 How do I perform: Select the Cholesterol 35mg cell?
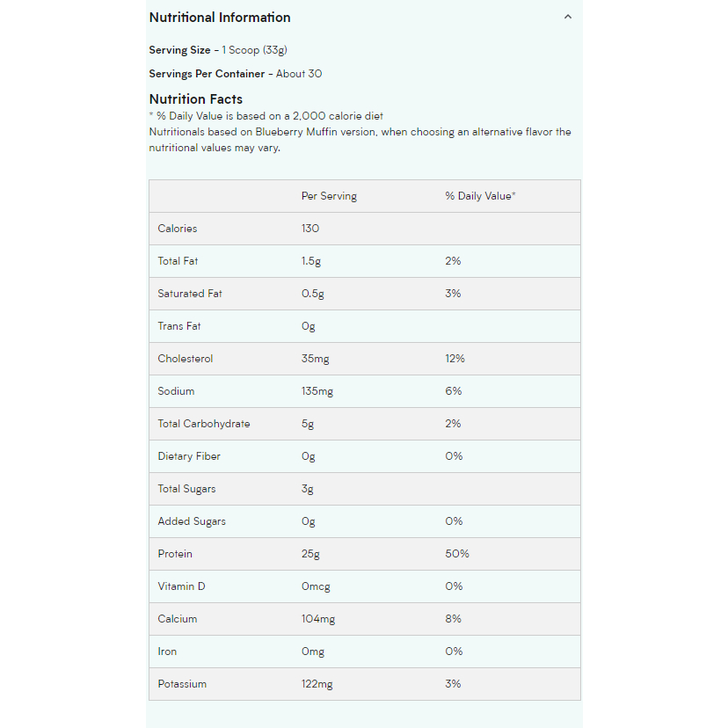(x=316, y=359)
